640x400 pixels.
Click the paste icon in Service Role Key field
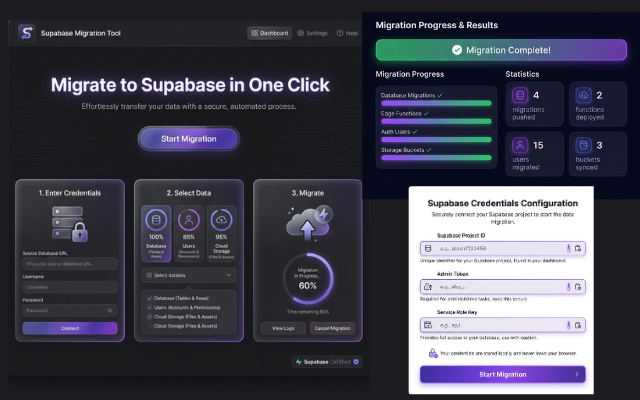tap(578, 325)
